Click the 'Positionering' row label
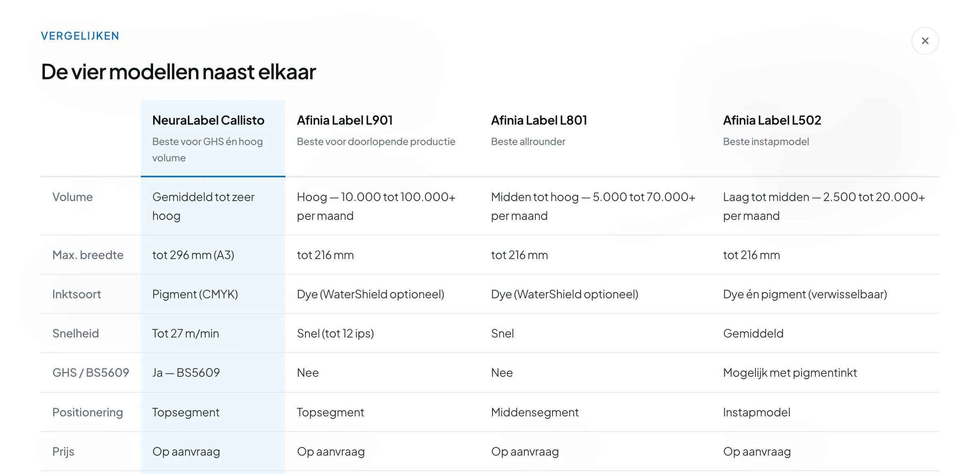This screenshot has height=474, width=980. click(x=87, y=412)
